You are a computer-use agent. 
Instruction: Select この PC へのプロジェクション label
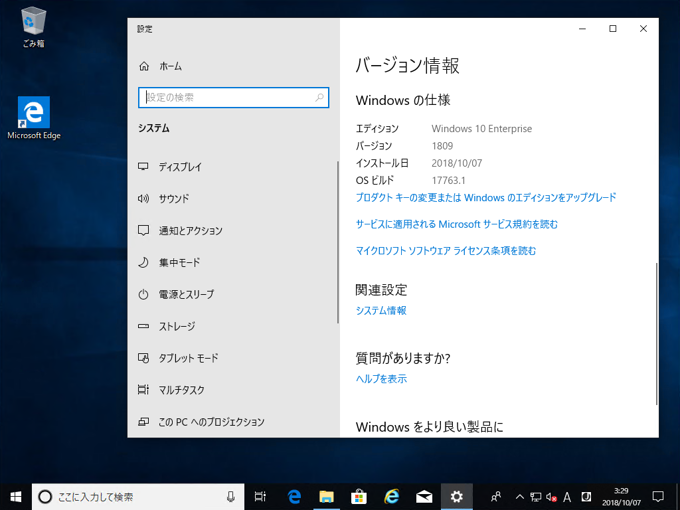[211, 422]
